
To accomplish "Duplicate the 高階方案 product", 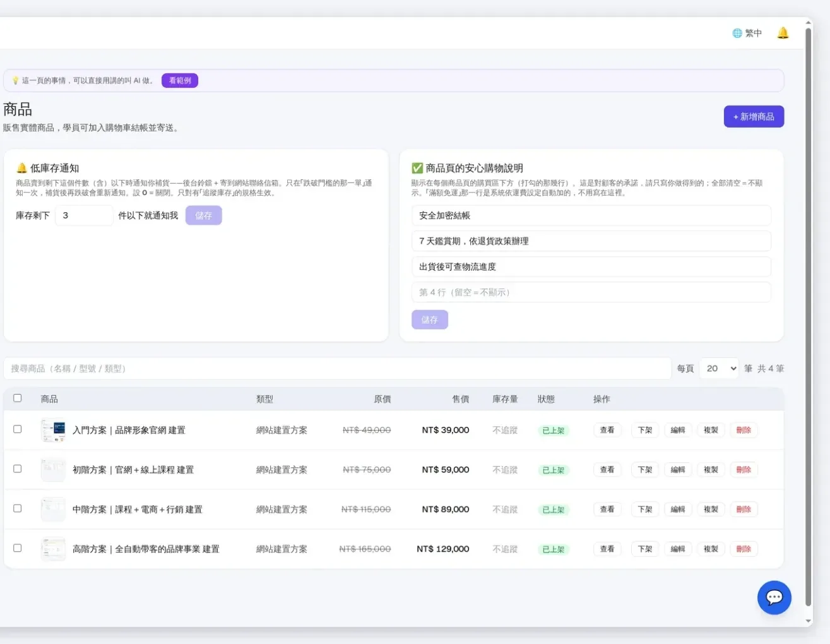I will point(711,549).
